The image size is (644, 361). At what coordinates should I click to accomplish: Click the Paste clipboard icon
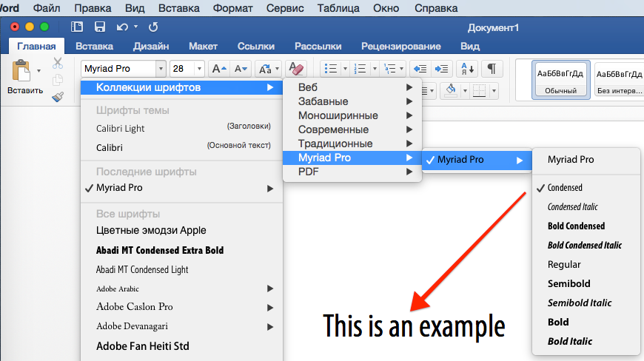(21, 70)
